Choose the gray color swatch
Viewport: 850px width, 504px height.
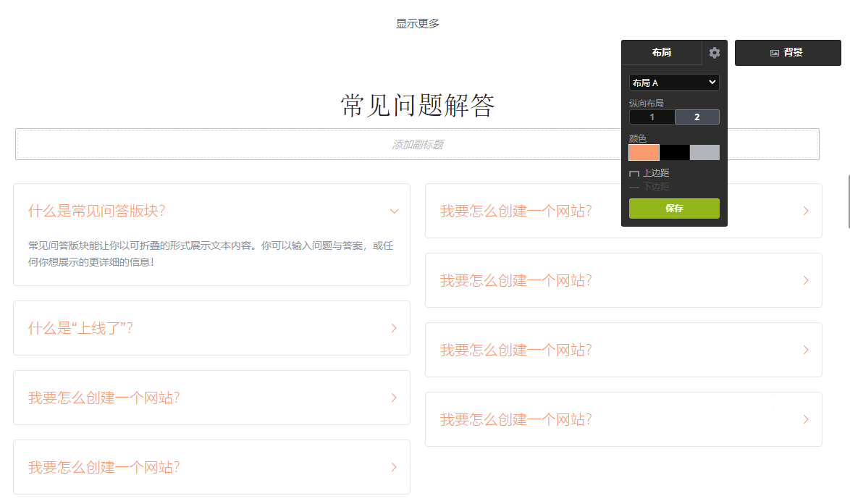[x=704, y=152]
